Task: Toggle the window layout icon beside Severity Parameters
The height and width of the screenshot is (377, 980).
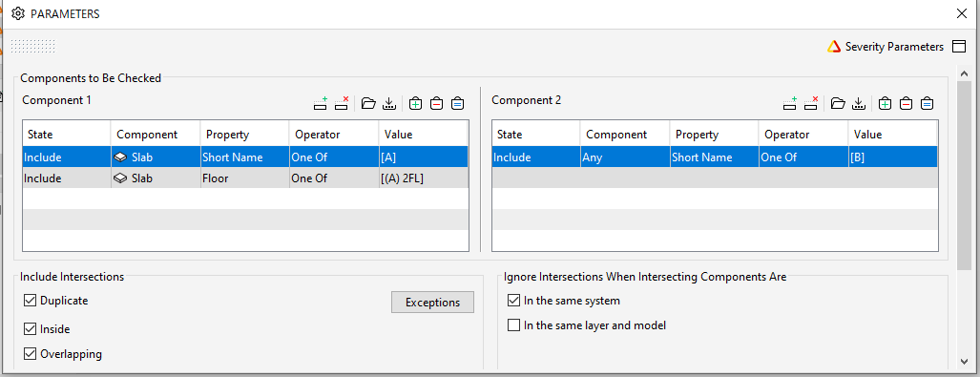Action: click(958, 46)
